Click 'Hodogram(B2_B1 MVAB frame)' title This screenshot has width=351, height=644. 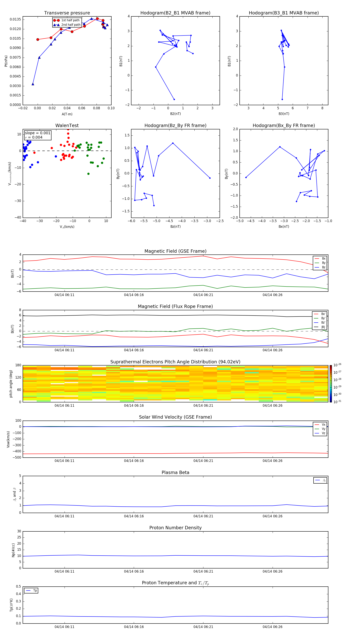point(175,13)
